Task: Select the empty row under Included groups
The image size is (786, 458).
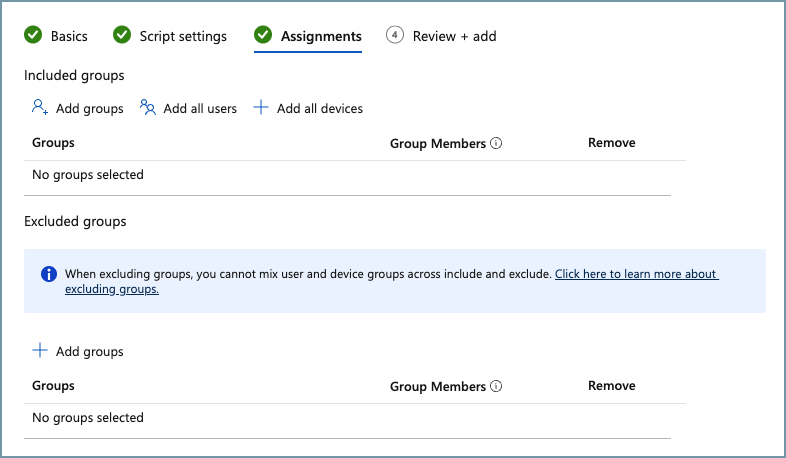Action: pyautogui.click(x=88, y=175)
